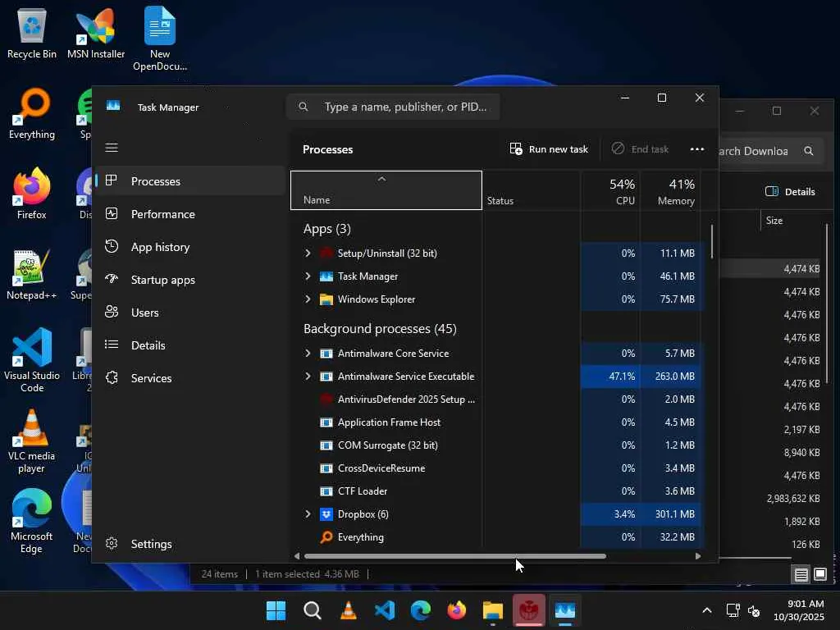
Task: Click the Dropbox process icon
Action: tap(326, 514)
